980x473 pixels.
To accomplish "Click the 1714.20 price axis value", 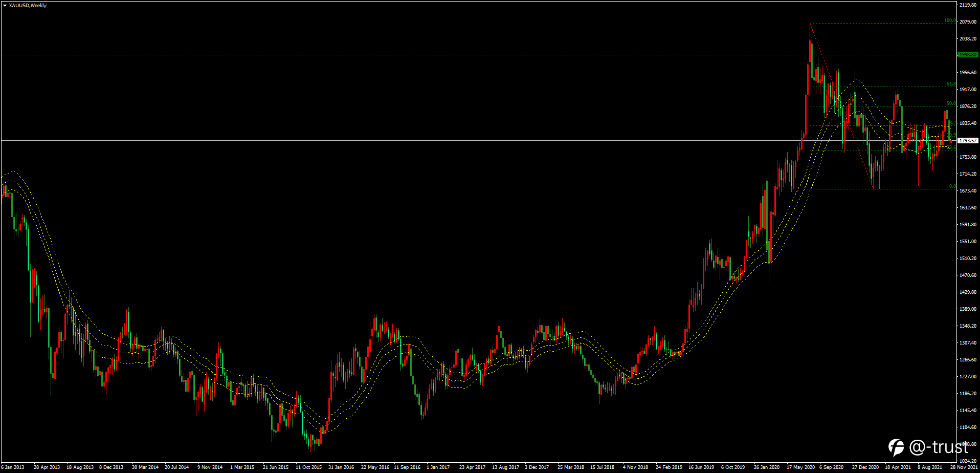I will click(x=969, y=174).
